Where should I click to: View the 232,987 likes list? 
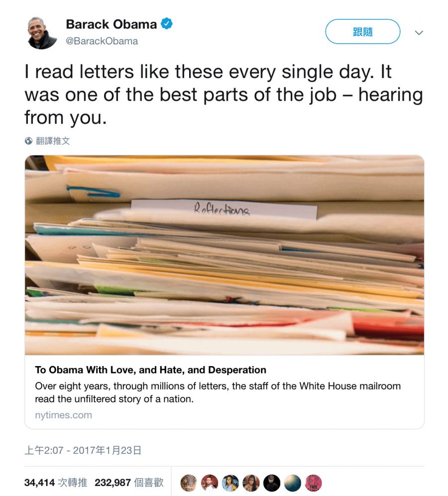[x=129, y=483]
